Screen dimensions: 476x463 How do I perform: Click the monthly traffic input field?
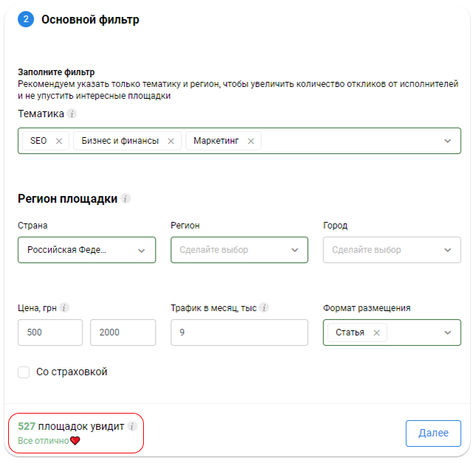click(239, 333)
